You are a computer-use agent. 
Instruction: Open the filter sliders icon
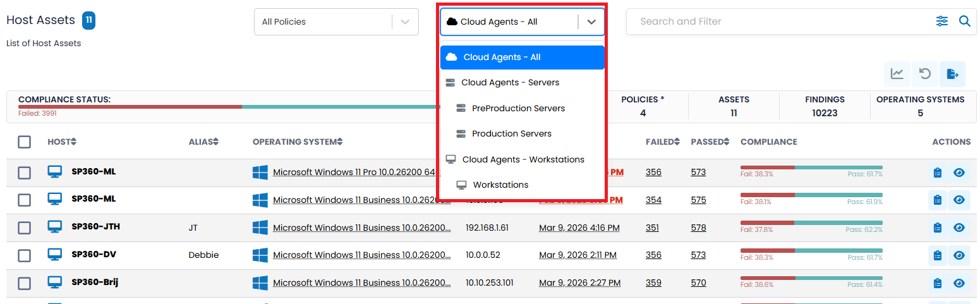pos(941,21)
